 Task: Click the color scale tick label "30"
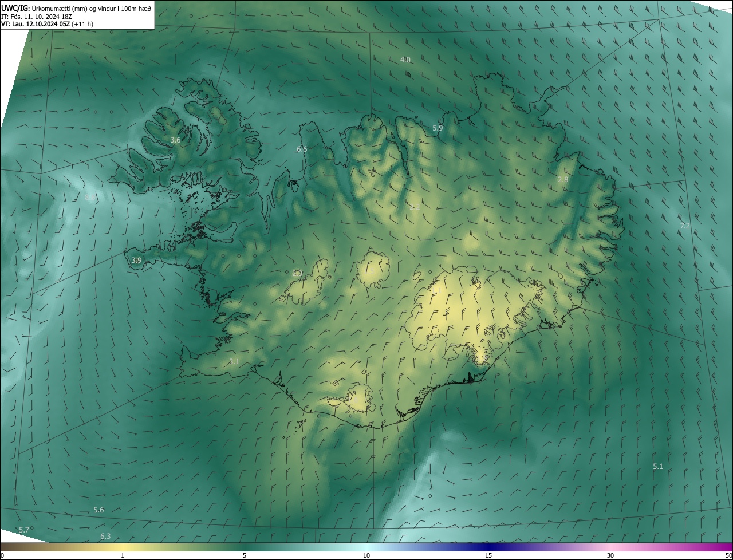tap(610, 555)
